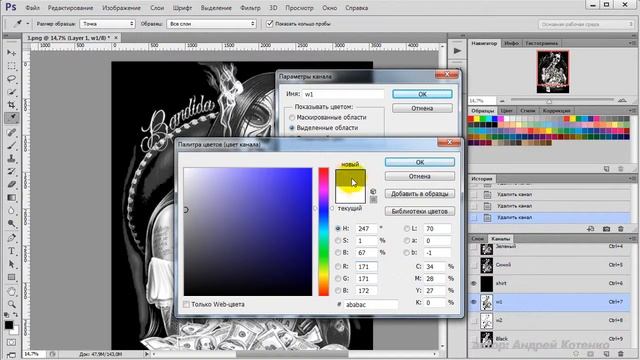Select the Horizontal Type tool
The height and width of the screenshot is (360, 640).
11,251
